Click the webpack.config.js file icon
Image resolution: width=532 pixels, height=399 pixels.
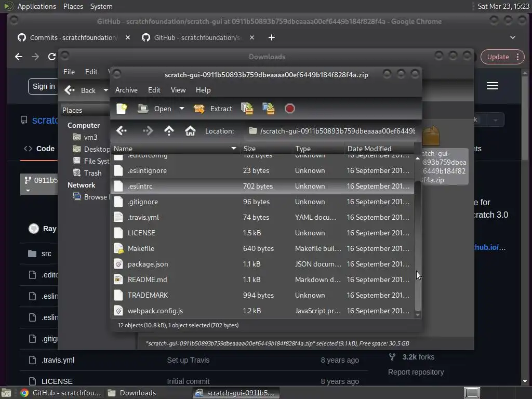118,311
